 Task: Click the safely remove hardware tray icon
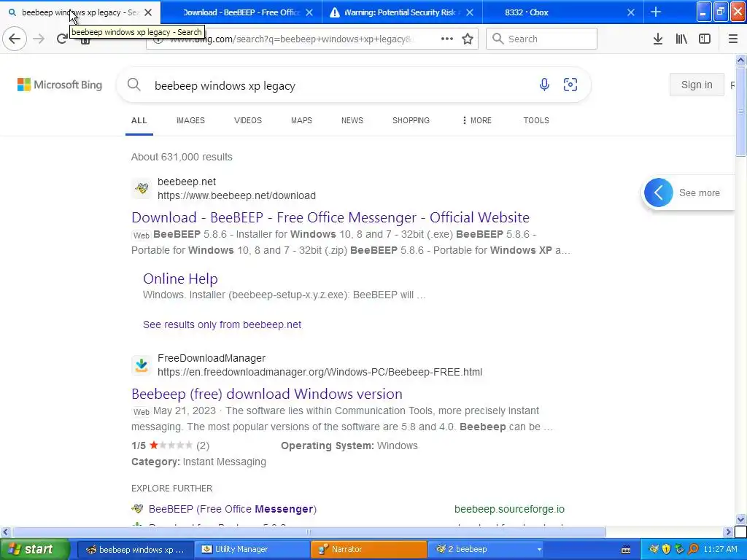679,549
